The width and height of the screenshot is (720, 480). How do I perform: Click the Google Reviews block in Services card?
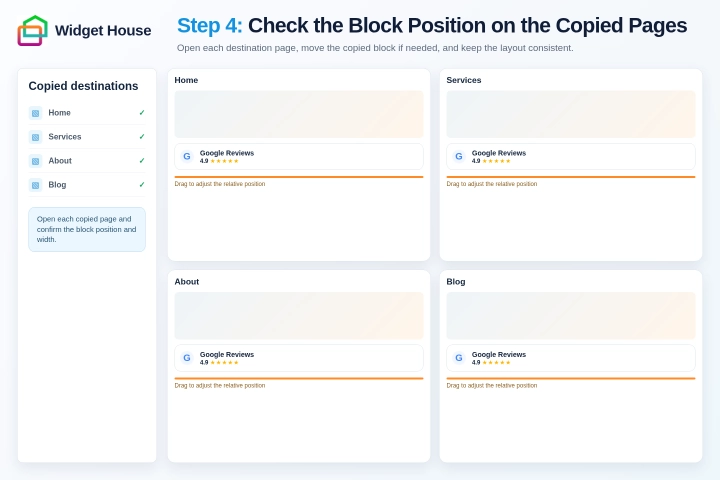coord(571,157)
